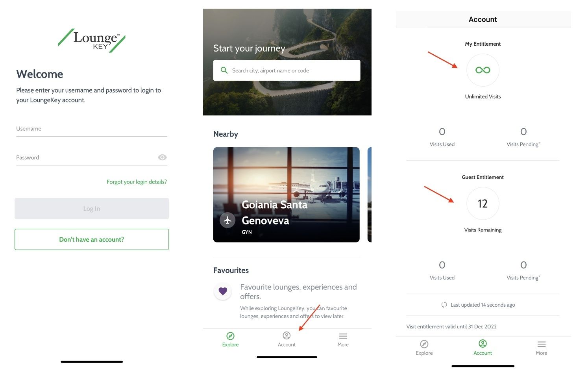Screen dimensions: 588x389
Task: Tap the airplane icon on Goiania card
Action: (227, 220)
